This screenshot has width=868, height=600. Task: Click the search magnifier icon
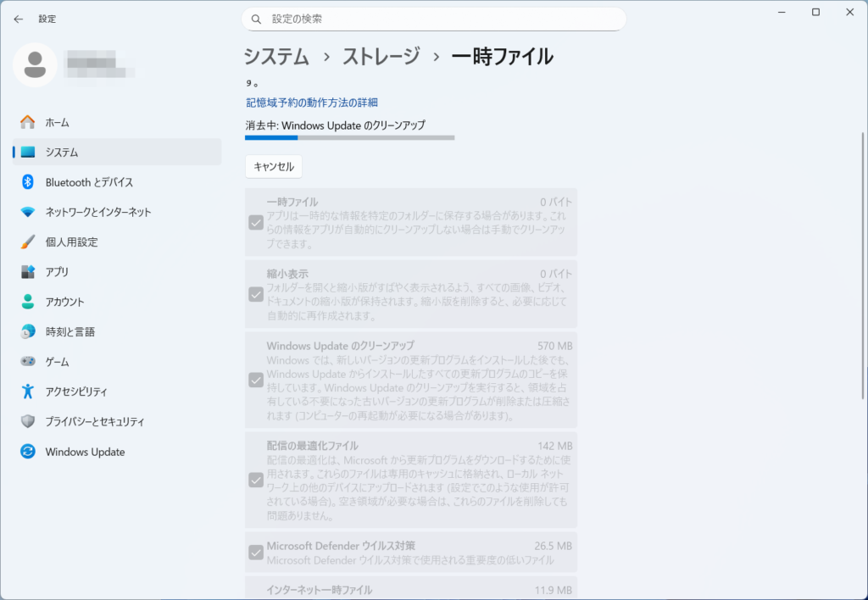coord(255,19)
